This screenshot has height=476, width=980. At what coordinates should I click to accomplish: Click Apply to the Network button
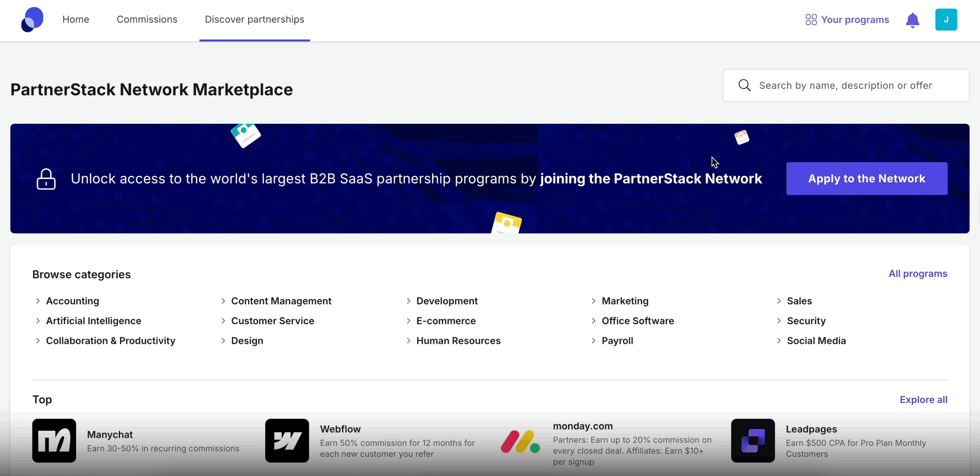tap(867, 178)
